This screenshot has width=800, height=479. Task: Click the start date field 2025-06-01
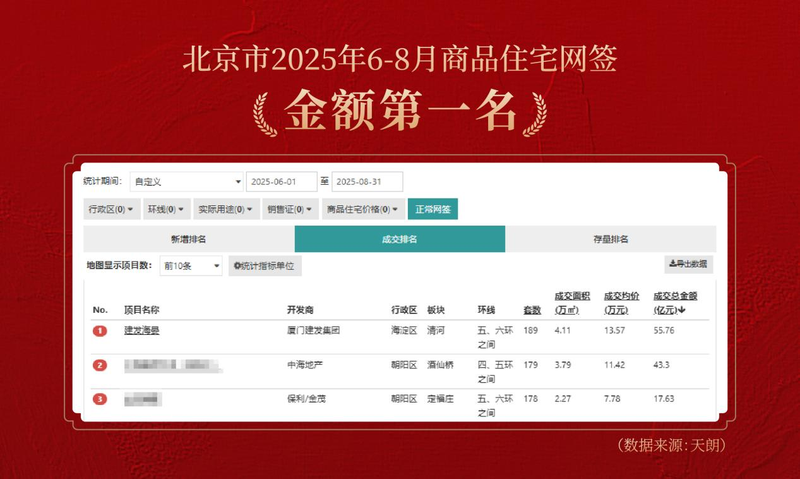point(281,182)
